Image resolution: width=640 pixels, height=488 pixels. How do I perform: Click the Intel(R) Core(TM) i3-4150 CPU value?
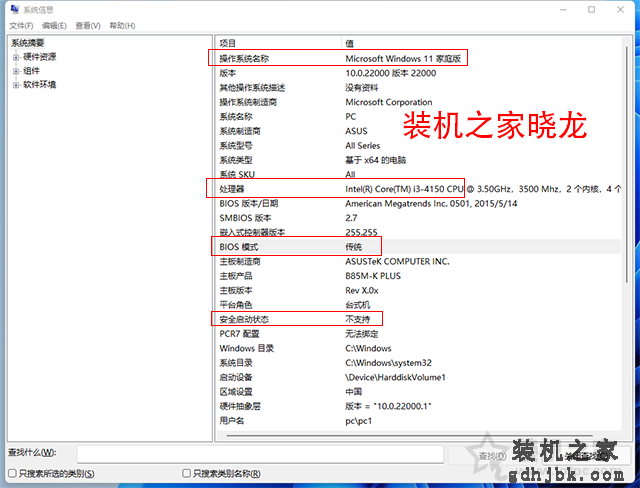[404, 189]
